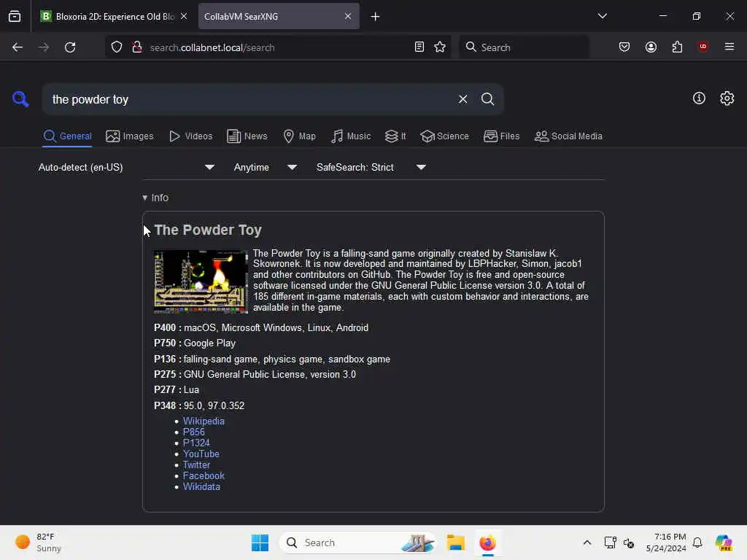Click The Powder Toy game thumbnail
Viewport: 747px width, 560px height.
(201, 281)
